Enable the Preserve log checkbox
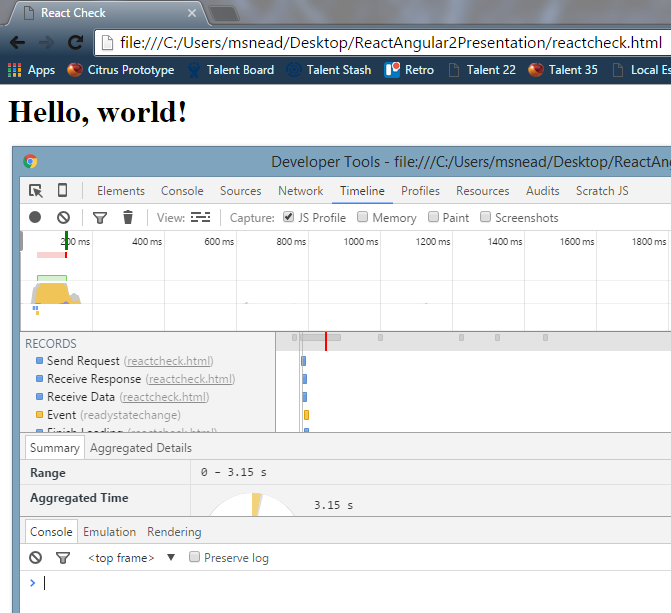The width and height of the screenshot is (671, 613). (194, 556)
